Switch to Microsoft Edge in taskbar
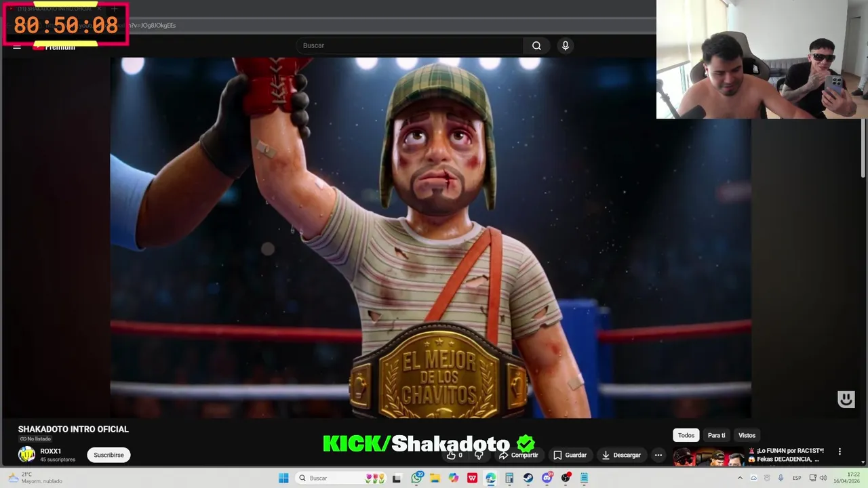 (490, 478)
